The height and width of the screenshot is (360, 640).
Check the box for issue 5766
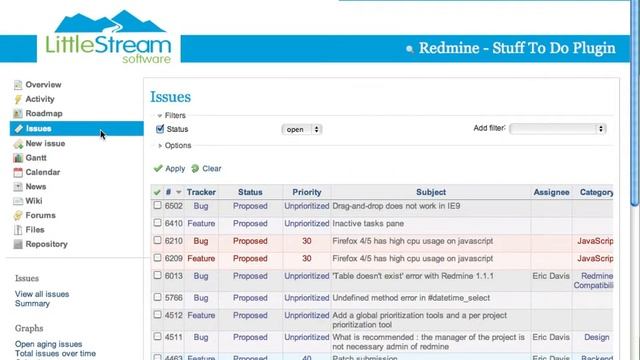(158, 297)
